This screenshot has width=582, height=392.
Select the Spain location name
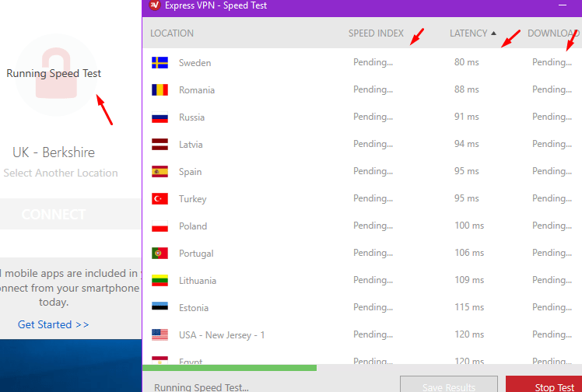pos(191,172)
